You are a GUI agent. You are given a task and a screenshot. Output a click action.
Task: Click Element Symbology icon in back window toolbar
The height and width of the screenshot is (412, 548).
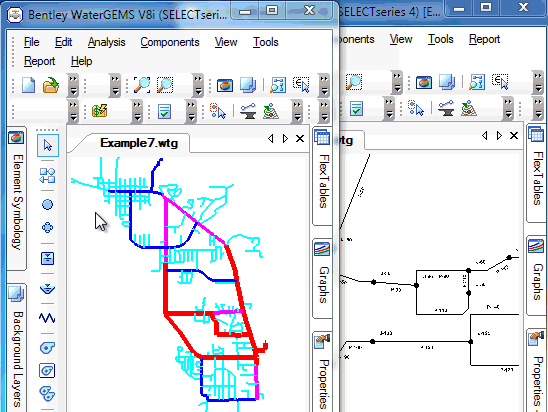424,82
